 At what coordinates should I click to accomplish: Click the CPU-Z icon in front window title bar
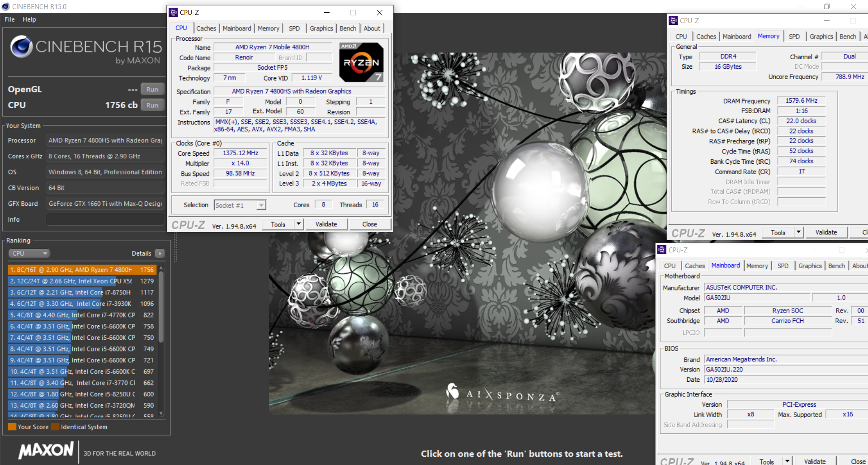tap(173, 12)
